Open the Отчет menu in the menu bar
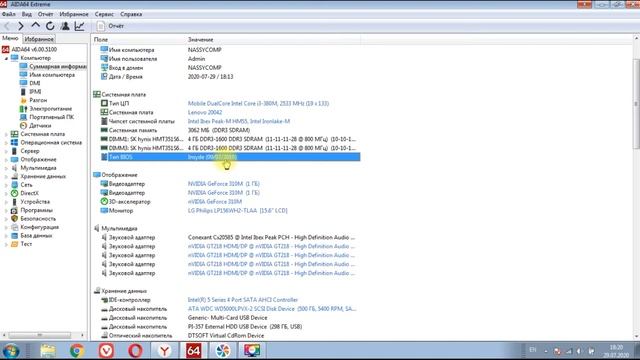The width and height of the screenshot is (640, 360). 45,14
